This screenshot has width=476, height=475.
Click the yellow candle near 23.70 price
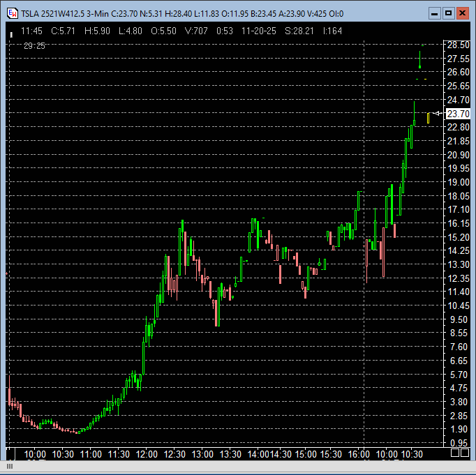click(428, 118)
